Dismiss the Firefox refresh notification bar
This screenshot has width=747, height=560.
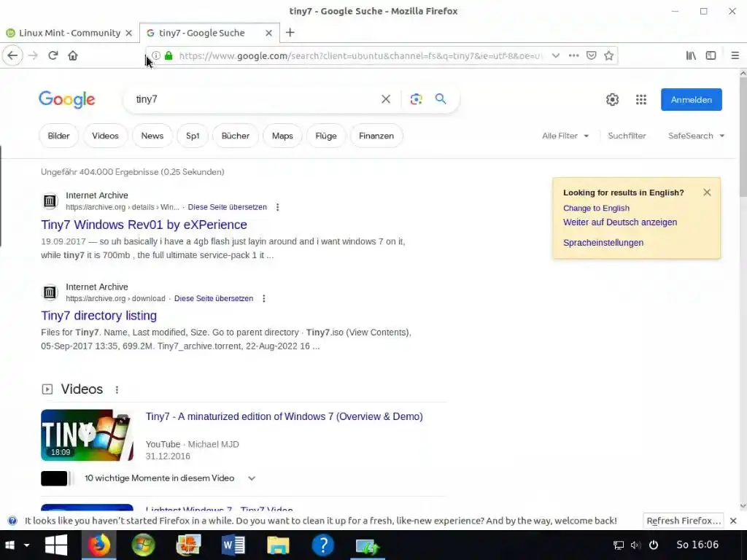(x=734, y=521)
